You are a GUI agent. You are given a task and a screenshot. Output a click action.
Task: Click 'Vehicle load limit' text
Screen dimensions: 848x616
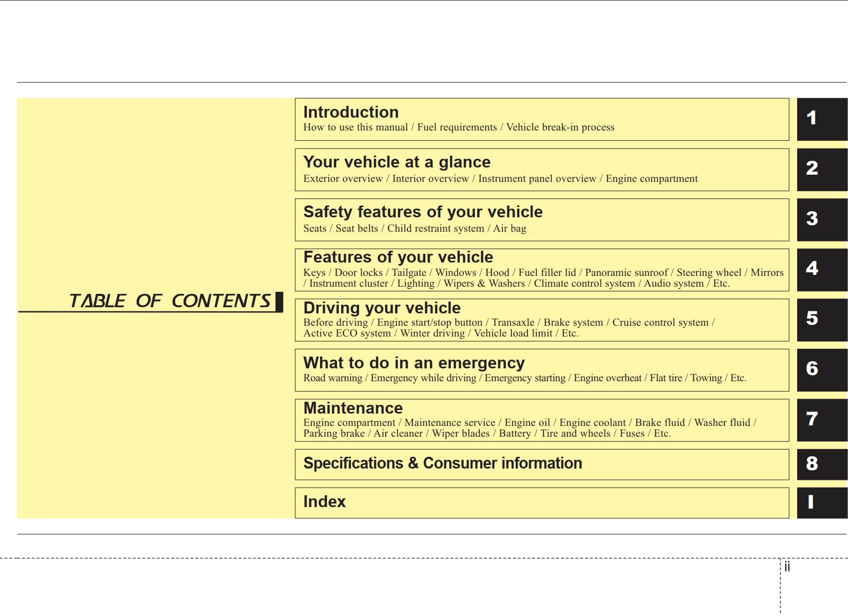513,333
